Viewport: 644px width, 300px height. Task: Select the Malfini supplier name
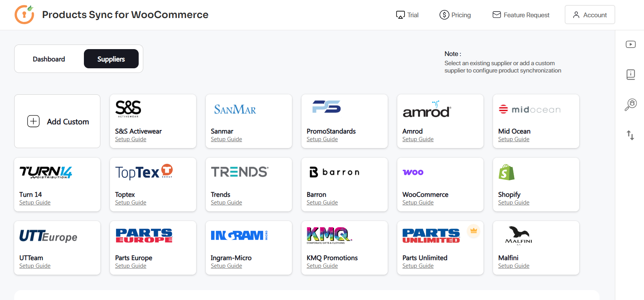coord(508,258)
